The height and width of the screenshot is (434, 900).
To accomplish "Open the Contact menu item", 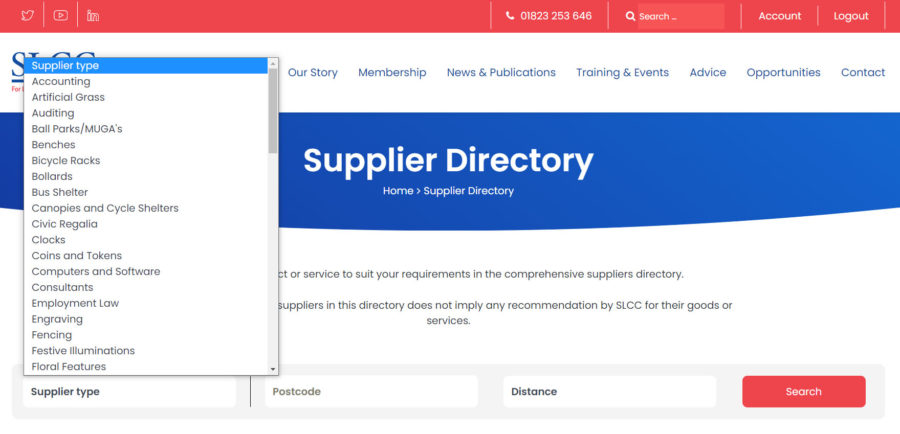I will point(863,72).
